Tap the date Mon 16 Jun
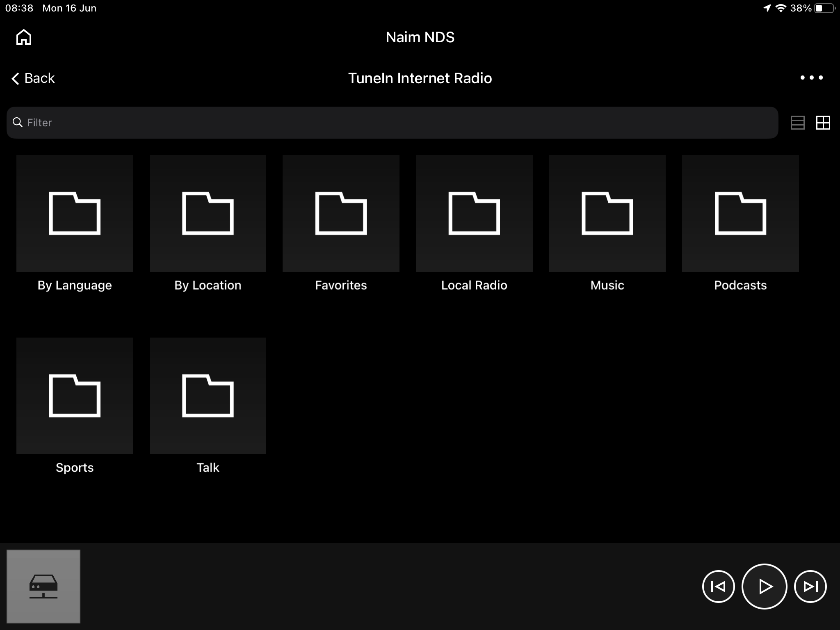Image resolution: width=840 pixels, height=630 pixels. (x=69, y=8)
